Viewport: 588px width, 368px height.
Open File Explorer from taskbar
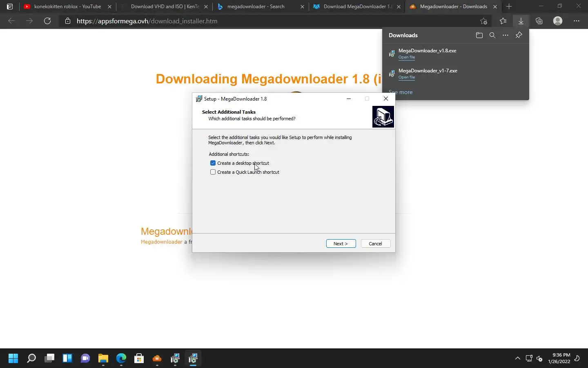[x=103, y=359]
